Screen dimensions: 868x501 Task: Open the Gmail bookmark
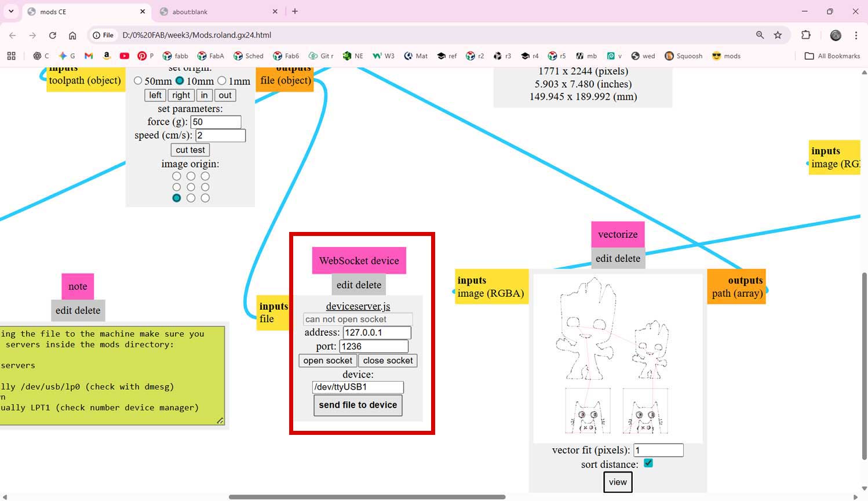pos(89,56)
